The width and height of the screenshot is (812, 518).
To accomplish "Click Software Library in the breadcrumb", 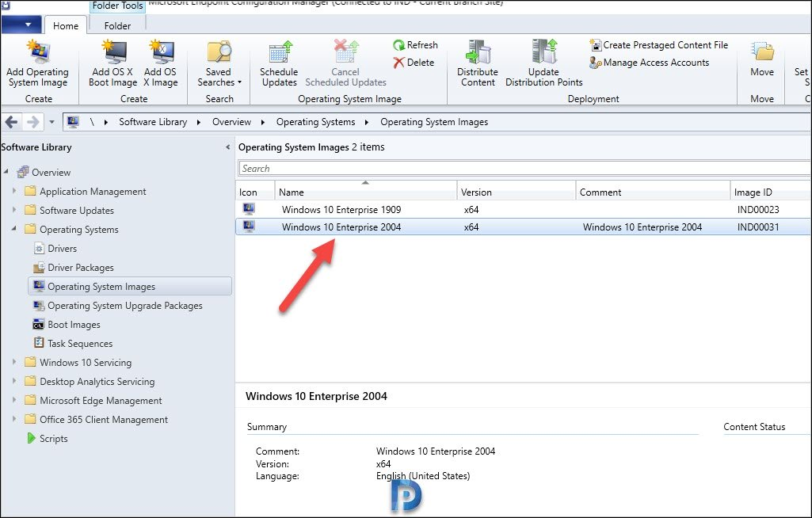I will [153, 122].
